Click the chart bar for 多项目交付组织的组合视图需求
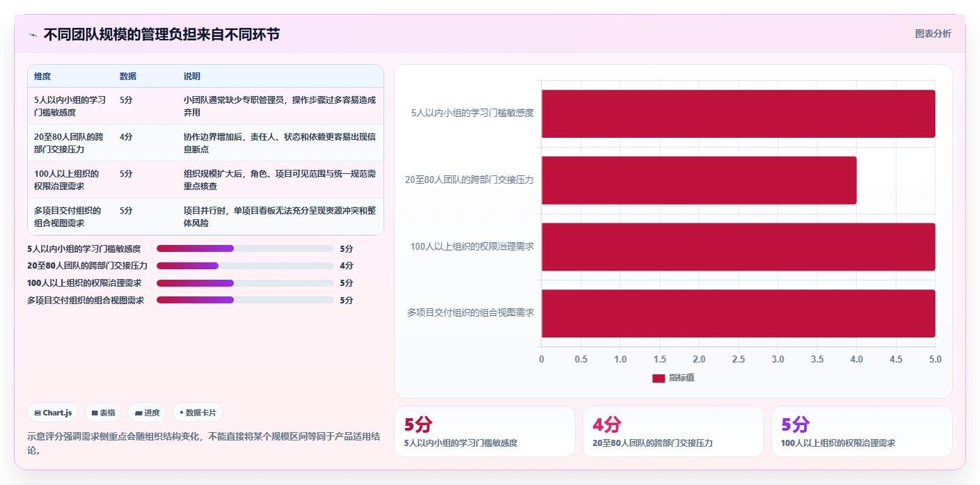Viewport: 980px width, 485px height. 738,313
